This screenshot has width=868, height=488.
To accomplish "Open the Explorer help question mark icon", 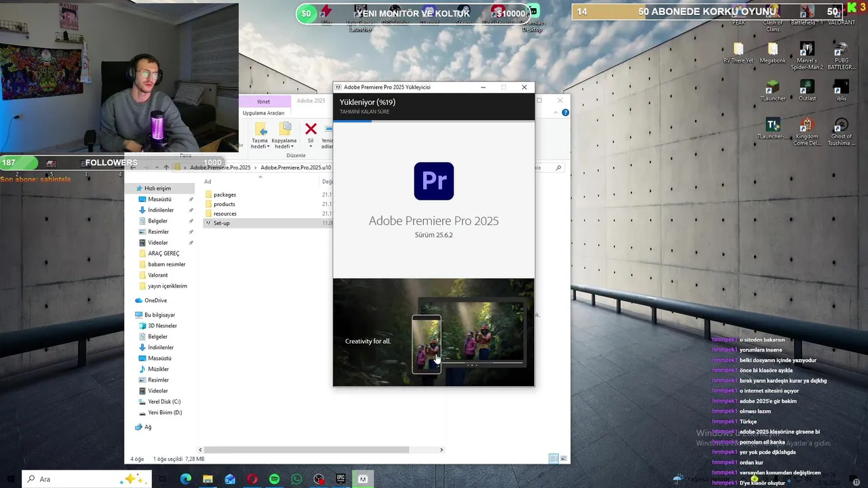I will pos(565,113).
